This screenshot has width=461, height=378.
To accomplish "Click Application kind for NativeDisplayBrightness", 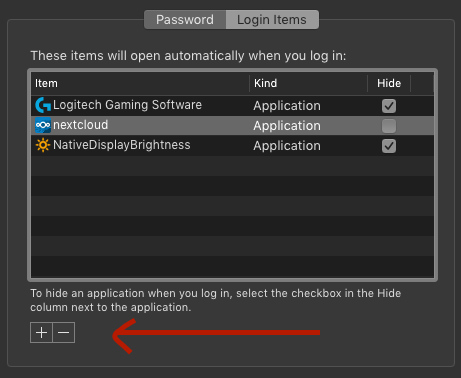I will pyautogui.click(x=287, y=146).
